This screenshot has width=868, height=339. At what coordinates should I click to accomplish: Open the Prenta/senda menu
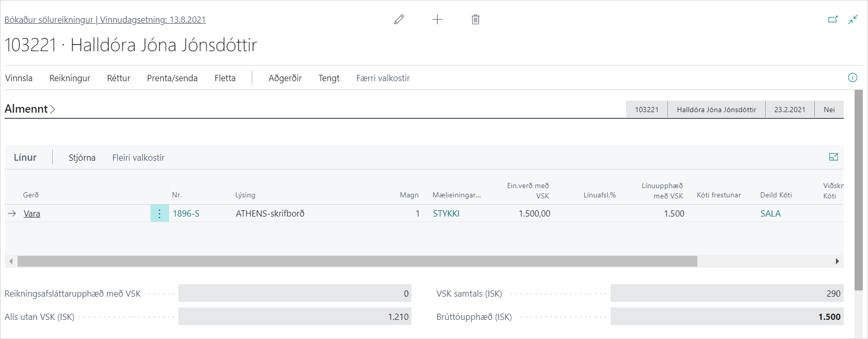pyautogui.click(x=172, y=78)
